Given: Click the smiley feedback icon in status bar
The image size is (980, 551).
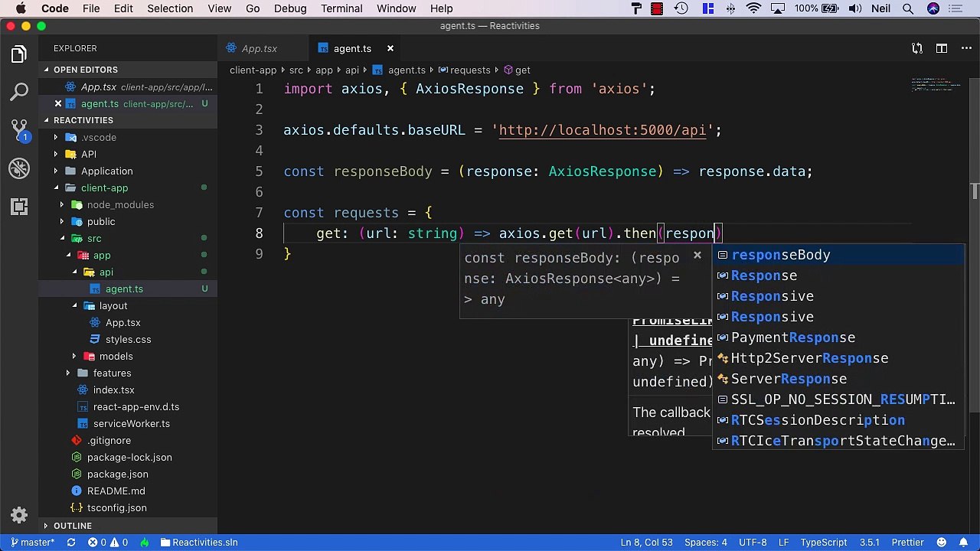Looking at the screenshot, I should click(942, 543).
